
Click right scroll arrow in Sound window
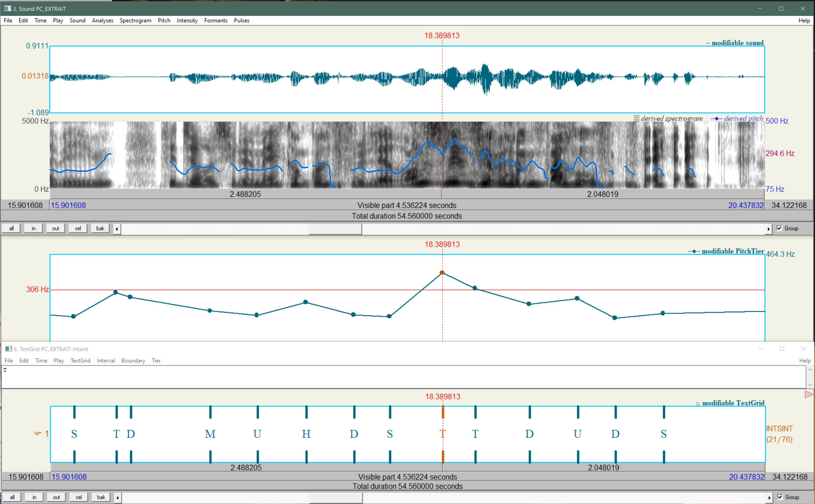[768, 229]
